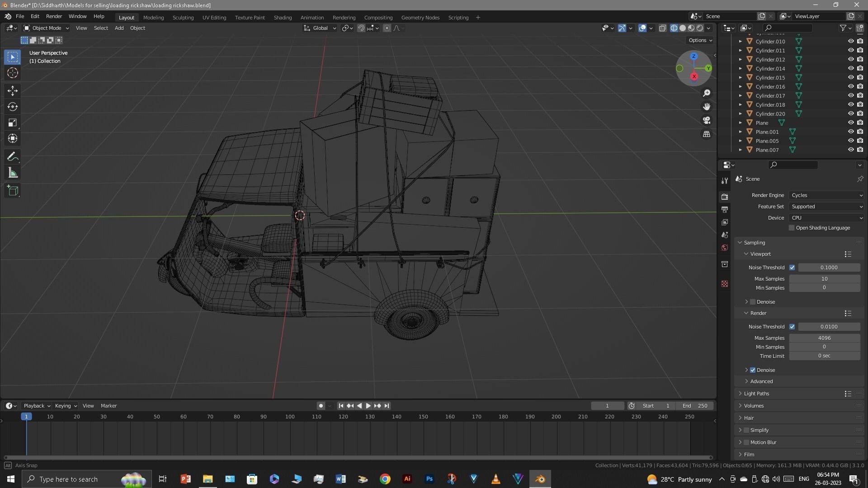Open the timeline Playback popover
The width and height of the screenshot is (868, 488).
(x=37, y=406)
